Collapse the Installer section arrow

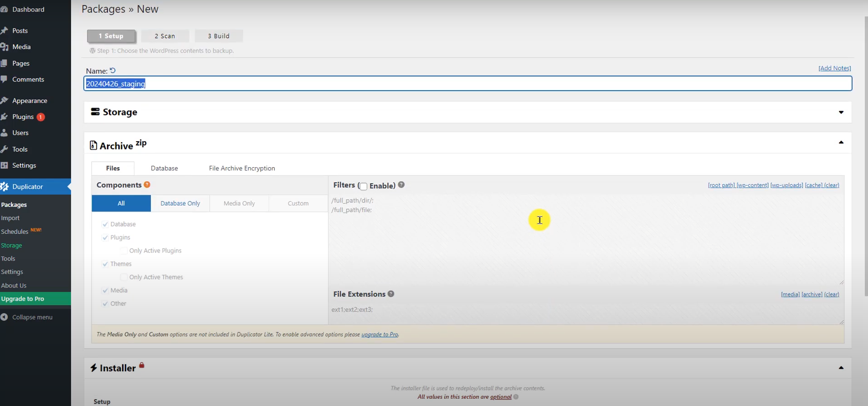tap(841, 368)
